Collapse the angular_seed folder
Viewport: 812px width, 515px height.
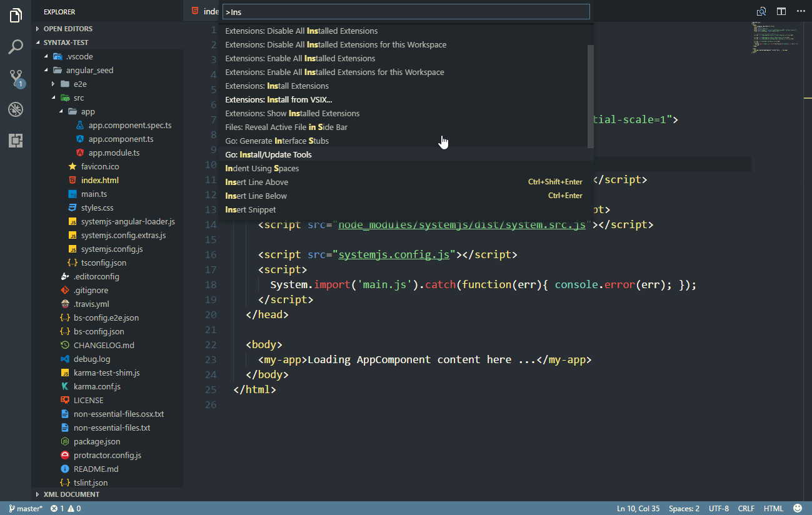pos(89,70)
